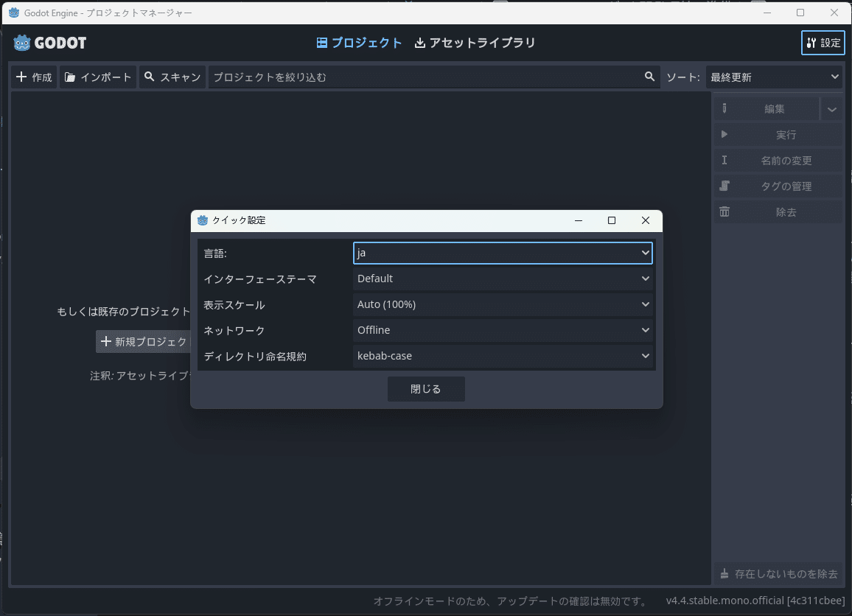852x616 pixels.
Task: Click version text v4.4.stable.mono.official
Action: (x=755, y=601)
